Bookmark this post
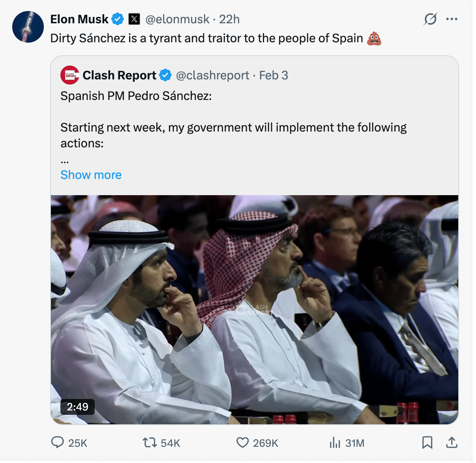476x463 pixels. pos(427,442)
